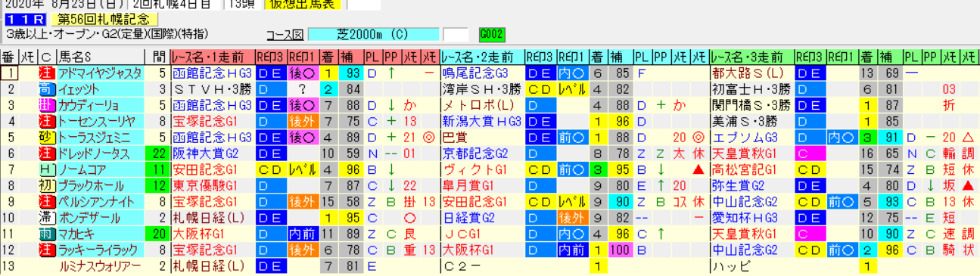Click the エプソムG3 race cell

[751, 138]
